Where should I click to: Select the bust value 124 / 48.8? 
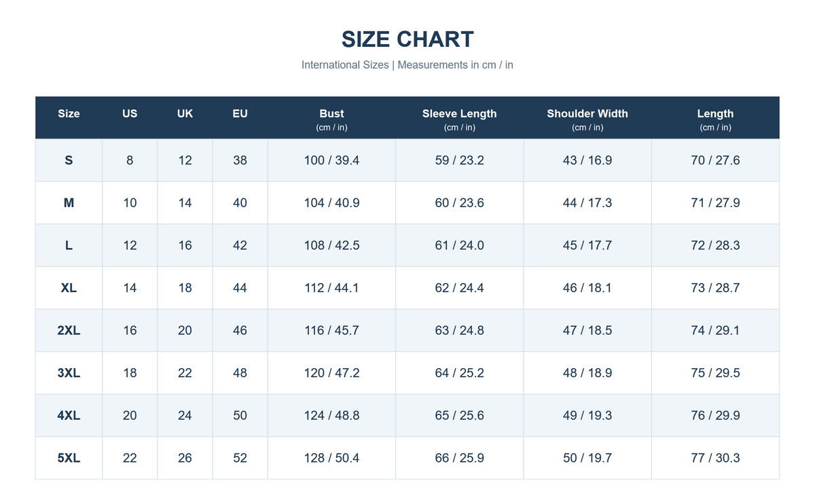[x=331, y=415]
